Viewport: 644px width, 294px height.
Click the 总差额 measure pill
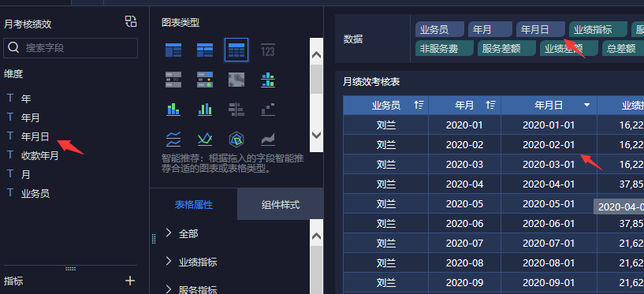click(623, 48)
